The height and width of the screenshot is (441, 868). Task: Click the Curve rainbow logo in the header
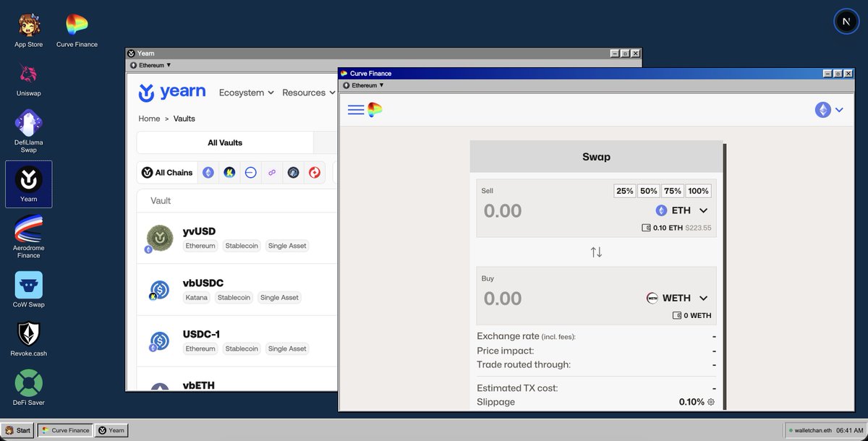click(x=375, y=110)
